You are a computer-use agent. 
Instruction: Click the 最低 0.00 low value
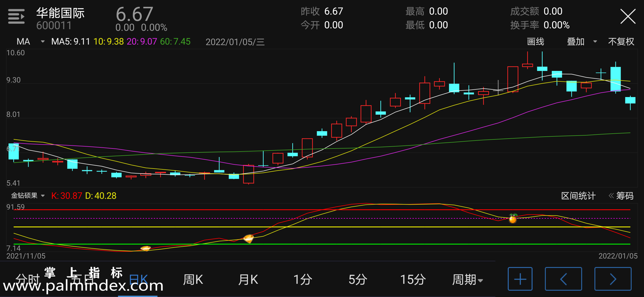tap(427, 25)
